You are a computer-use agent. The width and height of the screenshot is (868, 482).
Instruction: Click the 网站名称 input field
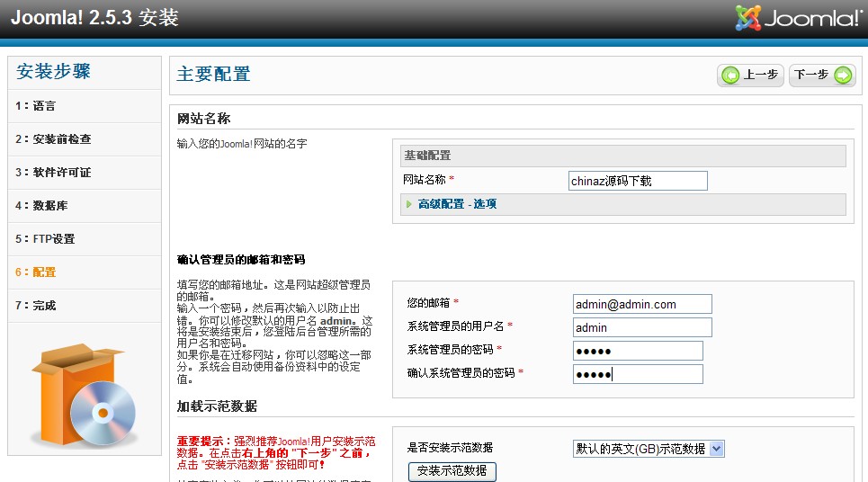coord(638,181)
